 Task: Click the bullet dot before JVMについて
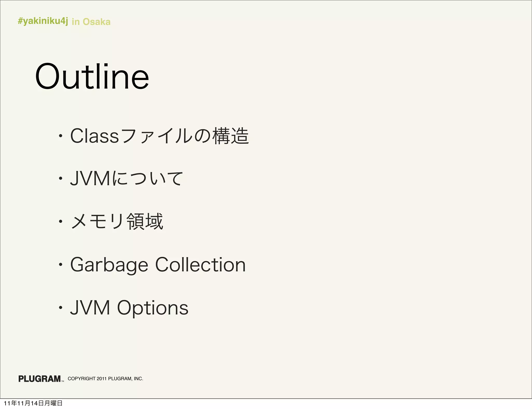tap(60, 179)
